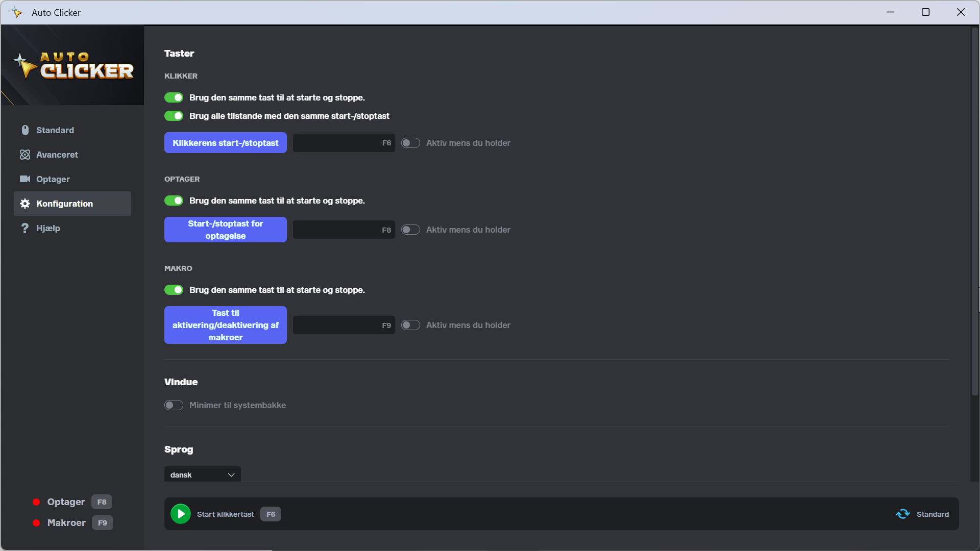Click the Konfiguration gear icon
This screenshot has height=551, width=980.
pos(25,204)
